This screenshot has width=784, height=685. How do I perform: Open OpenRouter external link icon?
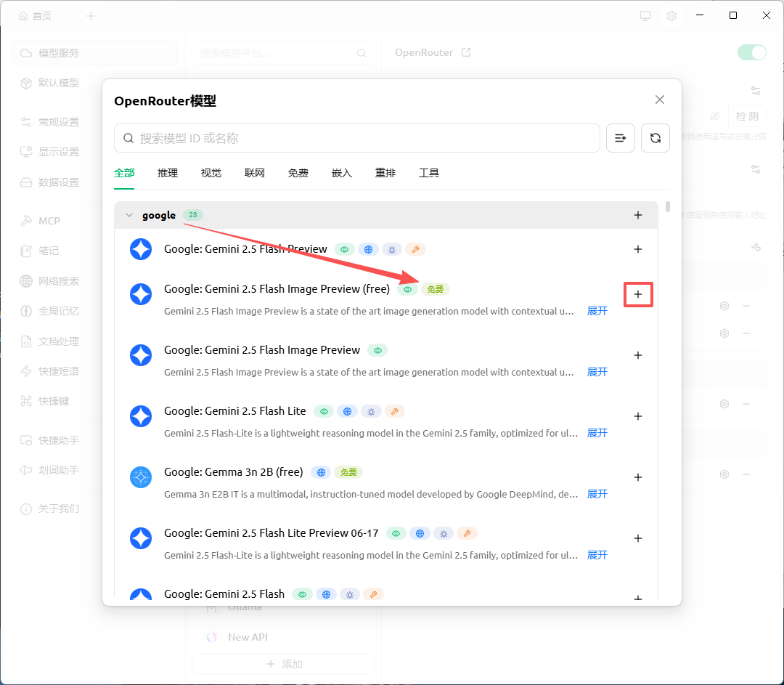[x=466, y=52]
